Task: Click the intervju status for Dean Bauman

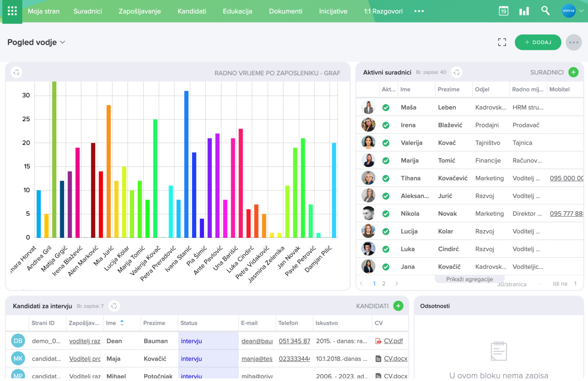Action: (x=191, y=341)
